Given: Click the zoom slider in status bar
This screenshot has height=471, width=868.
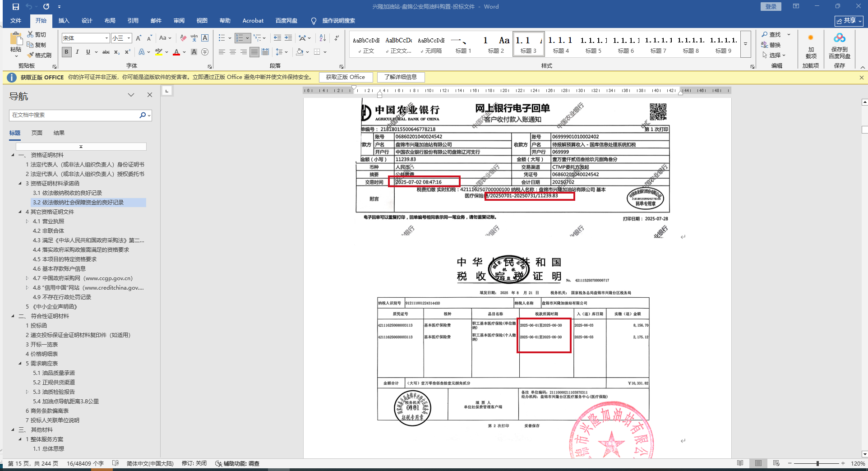Looking at the screenshot, I should tap(817, 463).
